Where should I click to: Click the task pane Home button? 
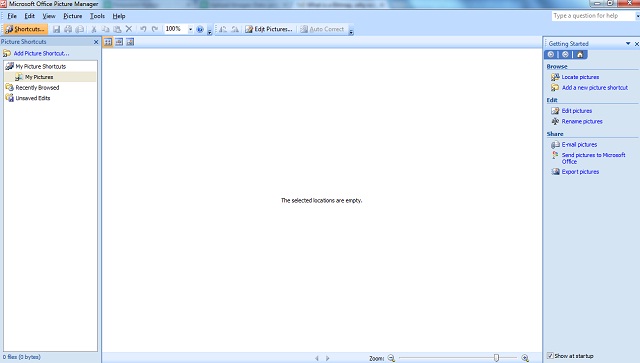click(x=580, y=54)
